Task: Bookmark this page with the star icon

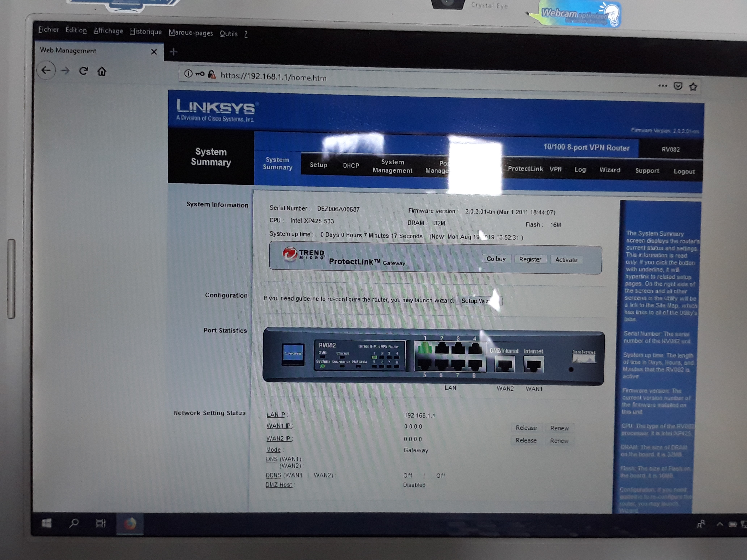Action: pos(693,87)
